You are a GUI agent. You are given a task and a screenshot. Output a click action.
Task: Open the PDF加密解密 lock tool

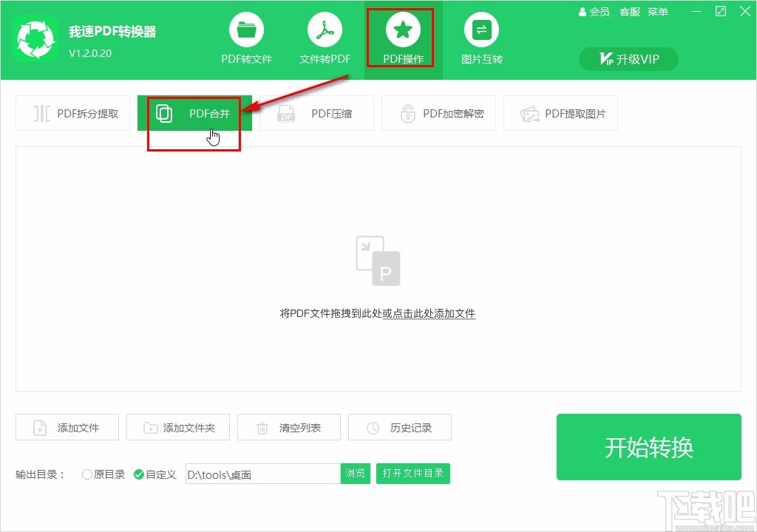click(438, 113)
